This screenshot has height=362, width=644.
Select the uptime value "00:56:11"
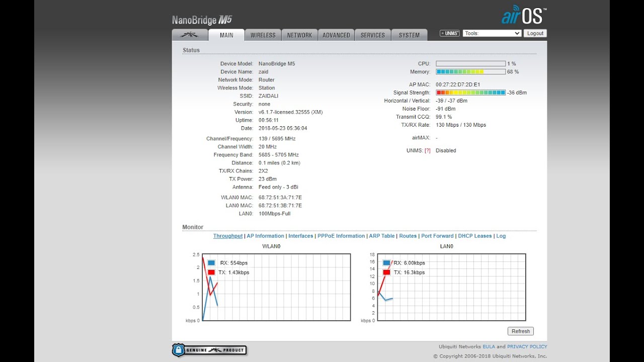[269, 120]
